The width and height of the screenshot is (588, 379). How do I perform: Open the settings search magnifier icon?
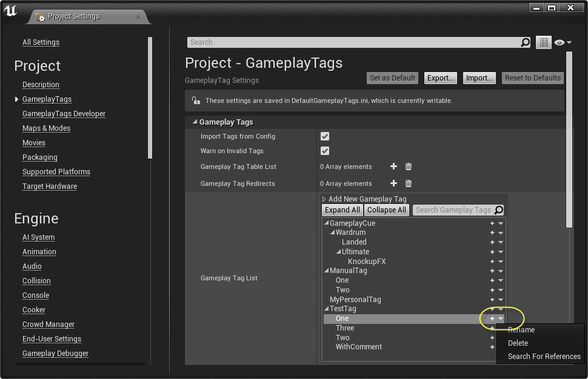coord(525,42)
